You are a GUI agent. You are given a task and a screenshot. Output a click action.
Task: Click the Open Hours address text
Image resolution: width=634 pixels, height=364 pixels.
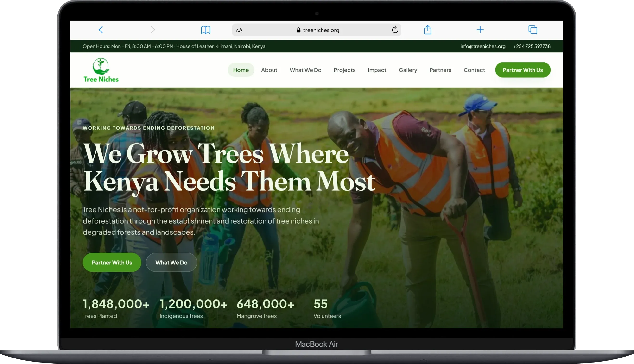pyautogui.click(x=174, y=46)
